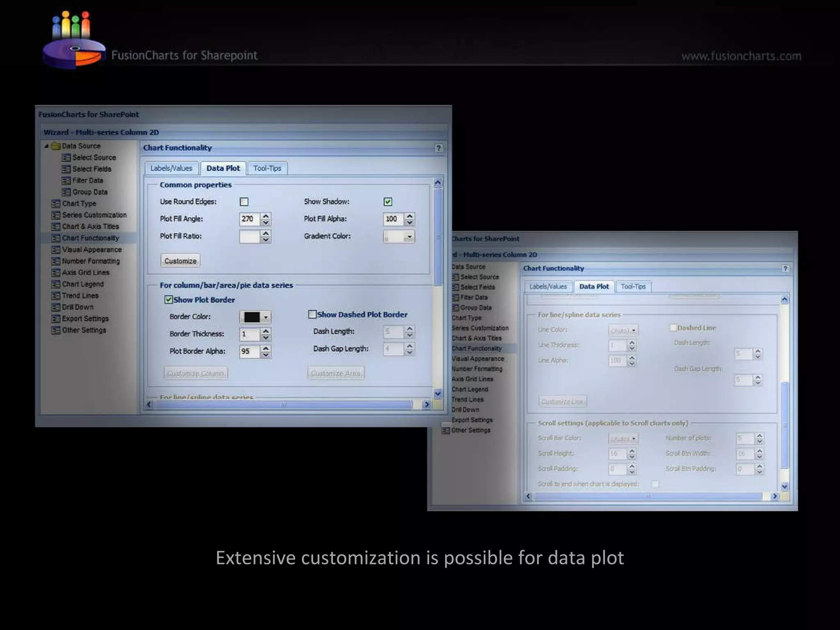
Task: Open Tool-Tips tab in right window
Action: click(x=633, y=286)
